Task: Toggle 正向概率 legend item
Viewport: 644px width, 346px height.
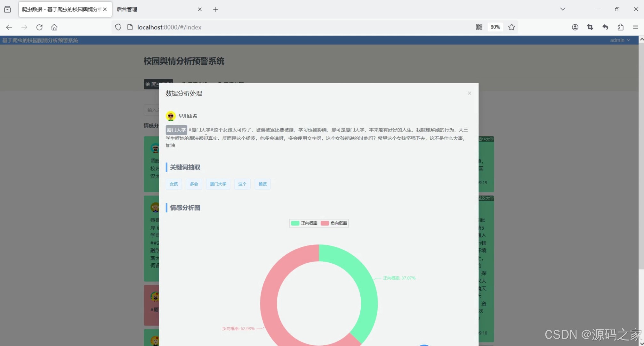Action: pos(304,223)
